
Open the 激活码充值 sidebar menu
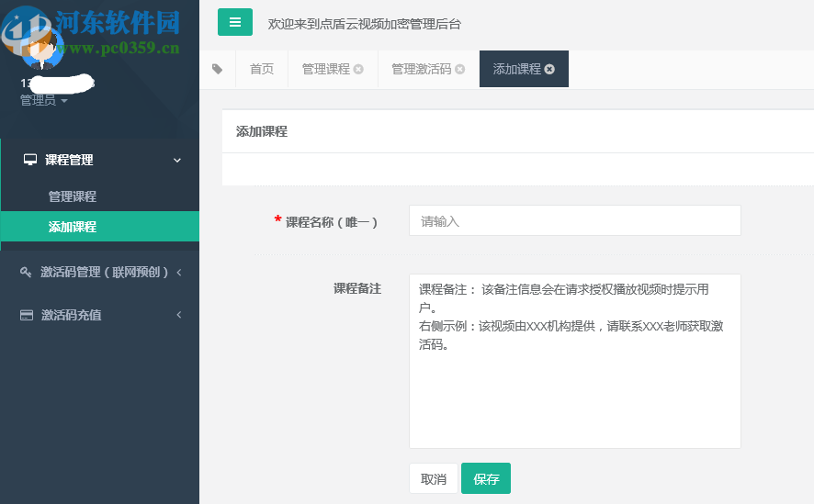coord(99,315)
